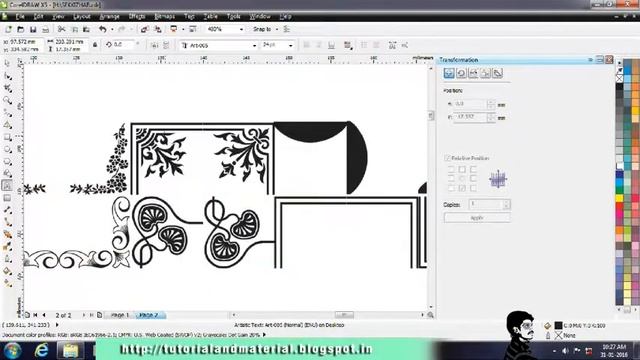
Task: Open Scale and Mirror in Transformation docker
Action: [473, 73]
